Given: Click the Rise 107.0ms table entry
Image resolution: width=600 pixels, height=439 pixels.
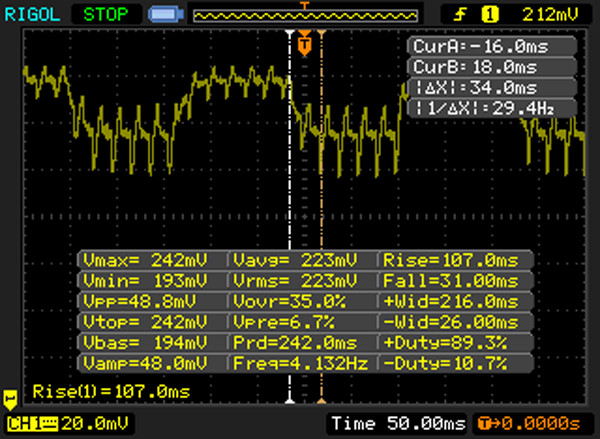Looking at the screenshot, I should (x=456, y=260).
